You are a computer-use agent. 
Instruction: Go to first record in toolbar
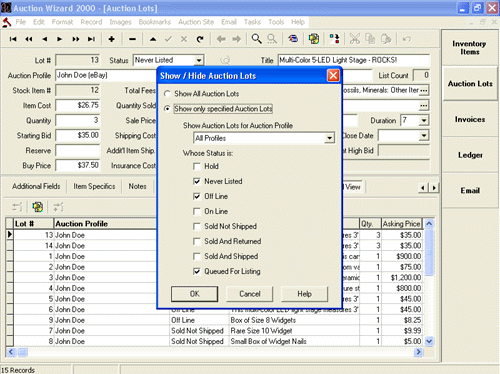13,39
